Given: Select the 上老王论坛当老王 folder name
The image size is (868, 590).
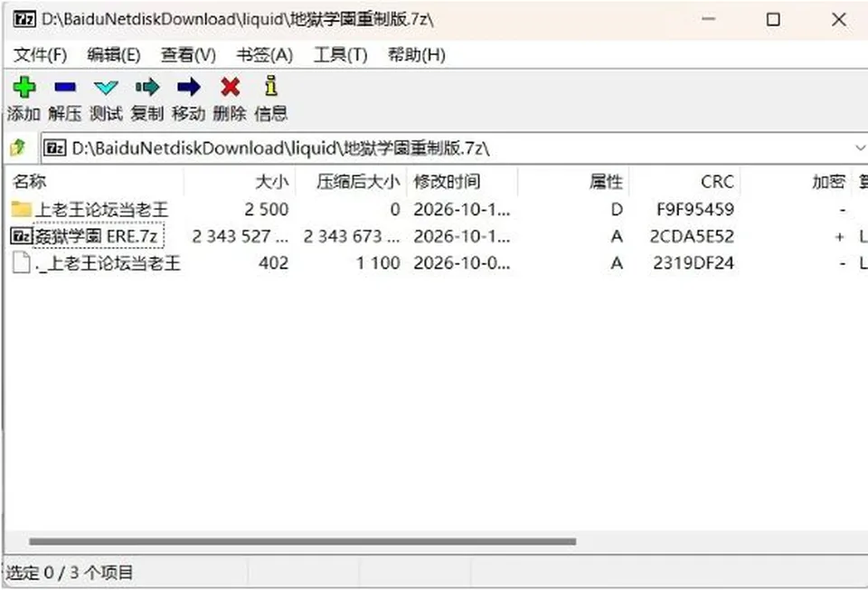Looking at the screenshot, I should 101,209.
